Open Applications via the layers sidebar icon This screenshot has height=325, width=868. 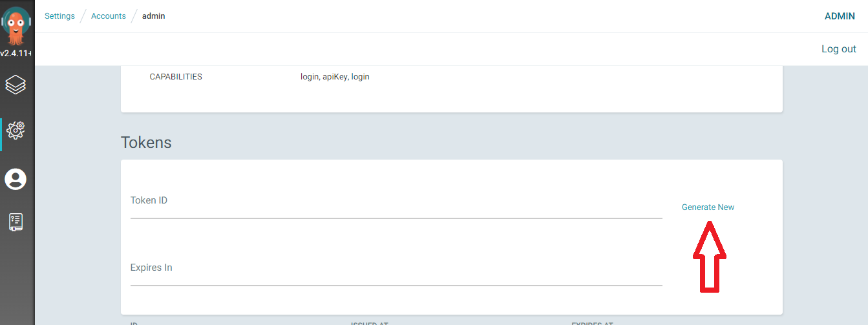pos(16,85)
